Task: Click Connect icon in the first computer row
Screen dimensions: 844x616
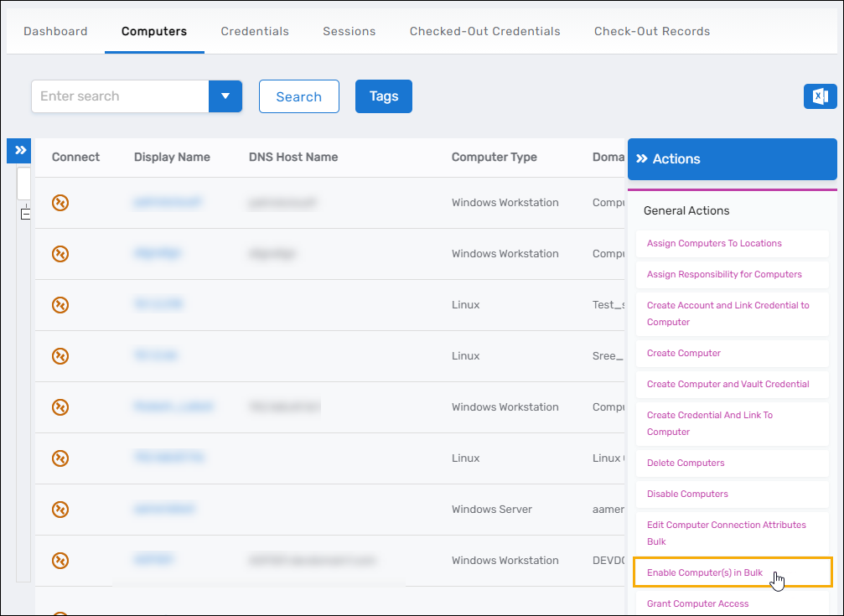Action: click(60, 202)
